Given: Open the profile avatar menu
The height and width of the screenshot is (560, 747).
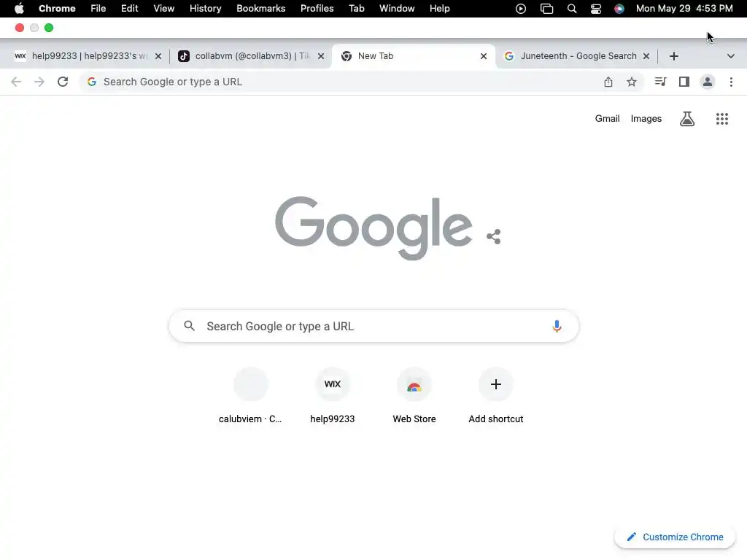Looking at the screenshot, I should click(x=708, y=82).
